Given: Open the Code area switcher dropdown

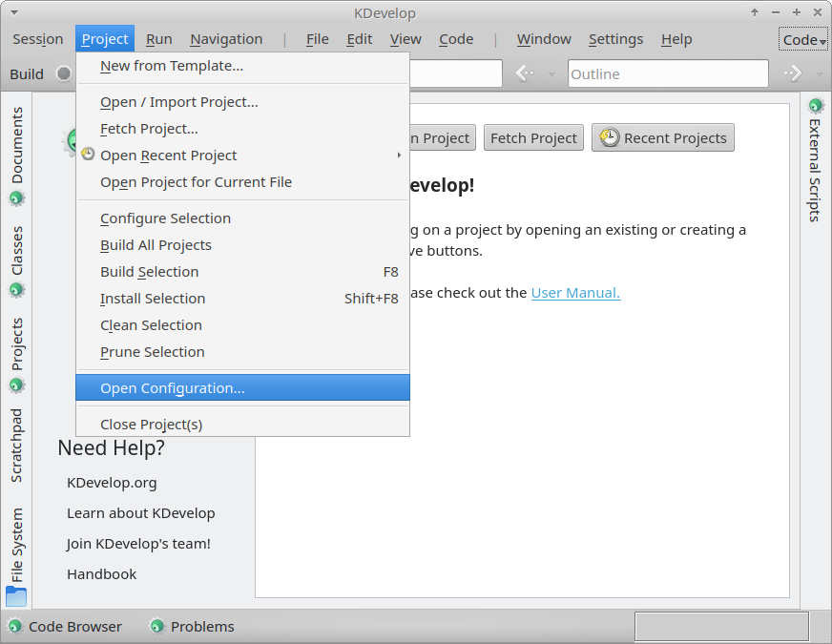Looking at the screenshot, I should coord(803,40).
